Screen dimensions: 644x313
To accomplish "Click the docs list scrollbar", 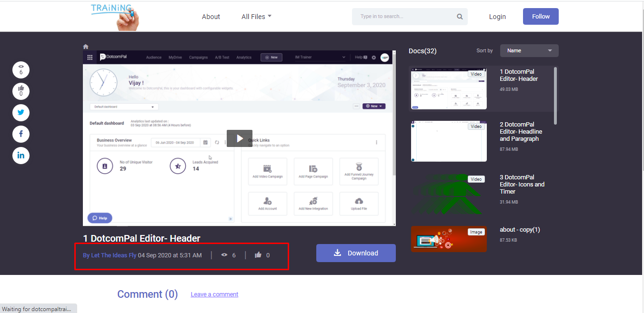I will 555,95.
